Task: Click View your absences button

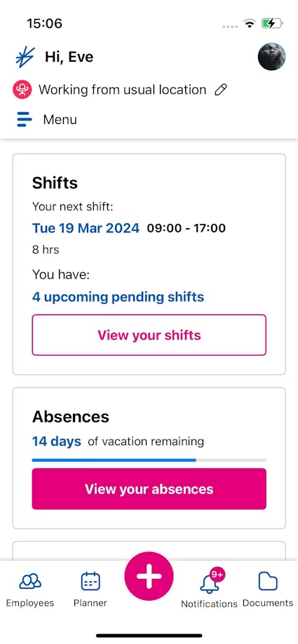Action: pos(149,489)
